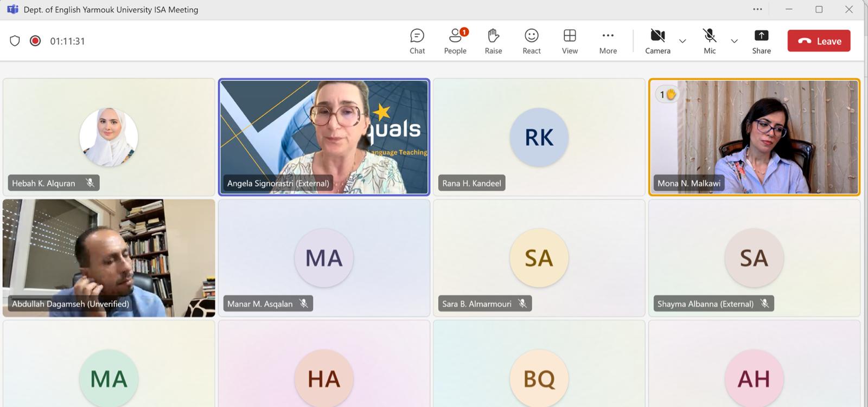Change the meeting View layout

click(x=570, y=41)
